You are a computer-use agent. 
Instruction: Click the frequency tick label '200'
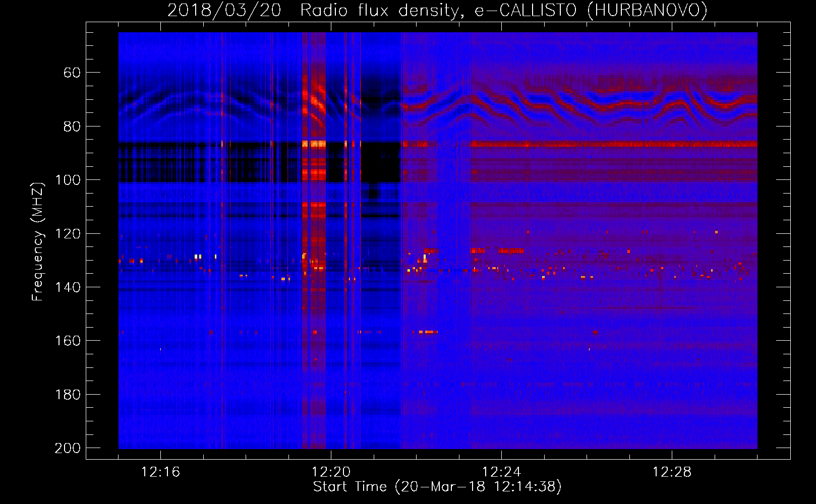68,448
